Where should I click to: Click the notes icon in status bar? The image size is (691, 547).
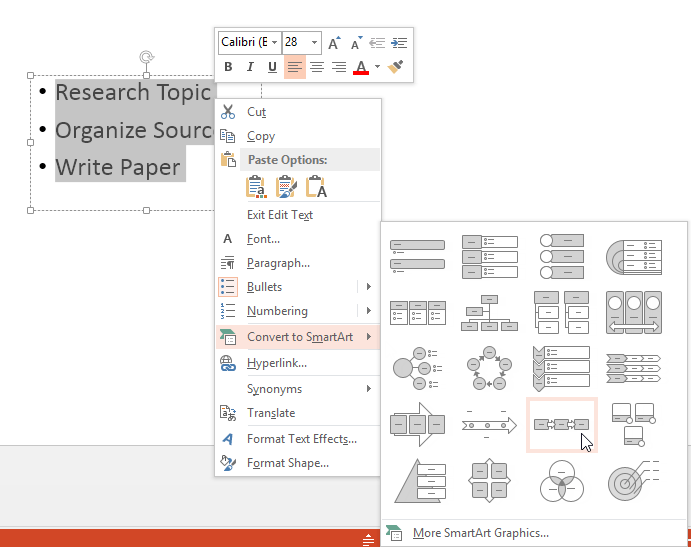[x=368, y=539]
